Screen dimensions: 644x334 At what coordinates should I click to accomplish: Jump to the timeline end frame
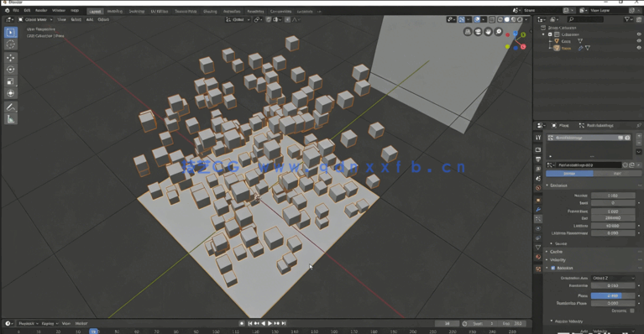pyautogui.click(x=284, y=323)
